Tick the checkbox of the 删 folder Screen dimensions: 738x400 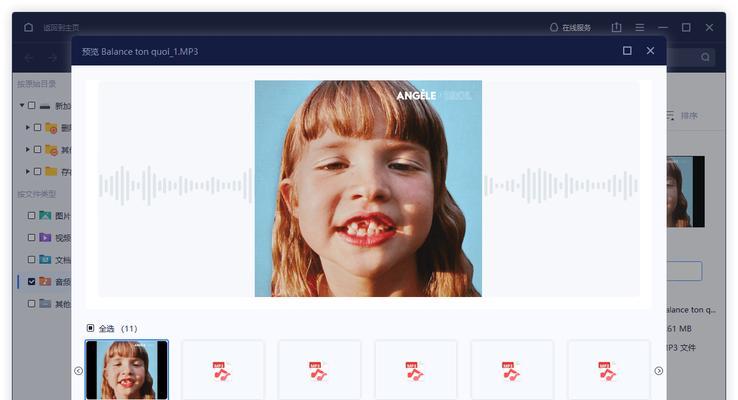[38, 128]
